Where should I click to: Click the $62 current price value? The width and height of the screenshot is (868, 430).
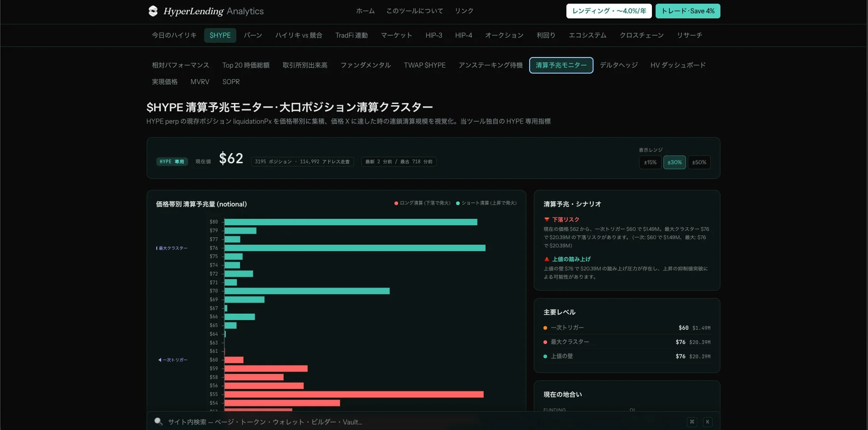(231, 159)
